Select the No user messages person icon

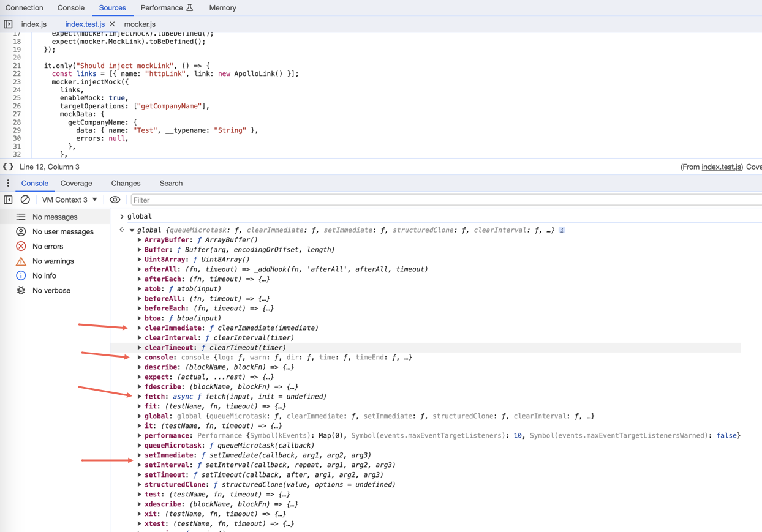pyautogui.click(x=21, y=231)
